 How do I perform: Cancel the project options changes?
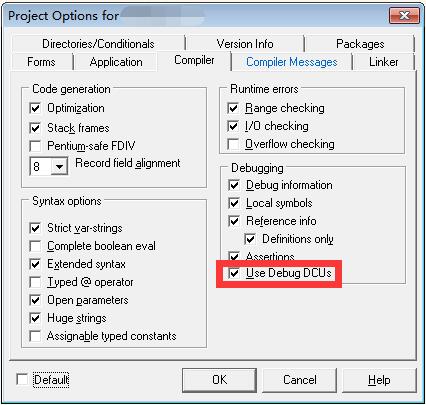pos(300,380)
